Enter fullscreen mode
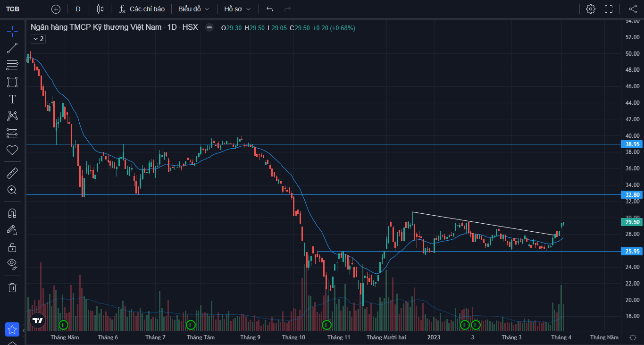 pyautogui.click(x=609, y=9)
